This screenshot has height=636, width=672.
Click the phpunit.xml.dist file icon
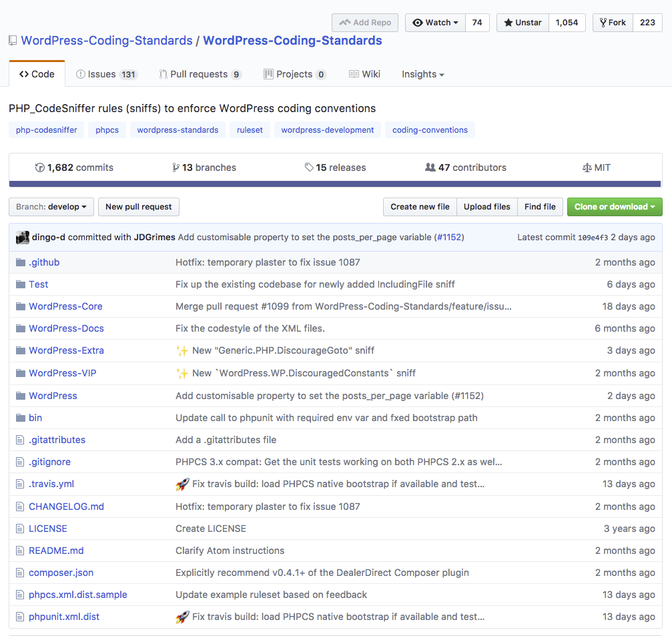tap(20, 617)
